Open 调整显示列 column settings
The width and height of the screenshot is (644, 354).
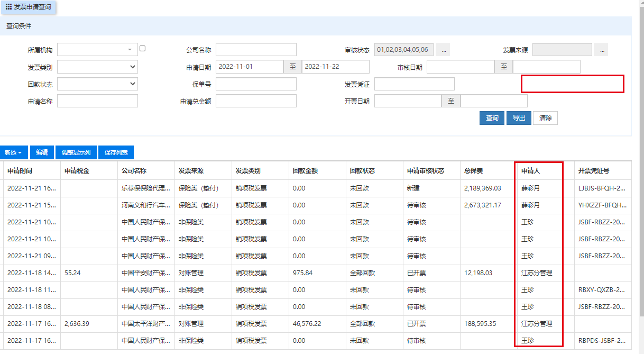coord(76,152)
